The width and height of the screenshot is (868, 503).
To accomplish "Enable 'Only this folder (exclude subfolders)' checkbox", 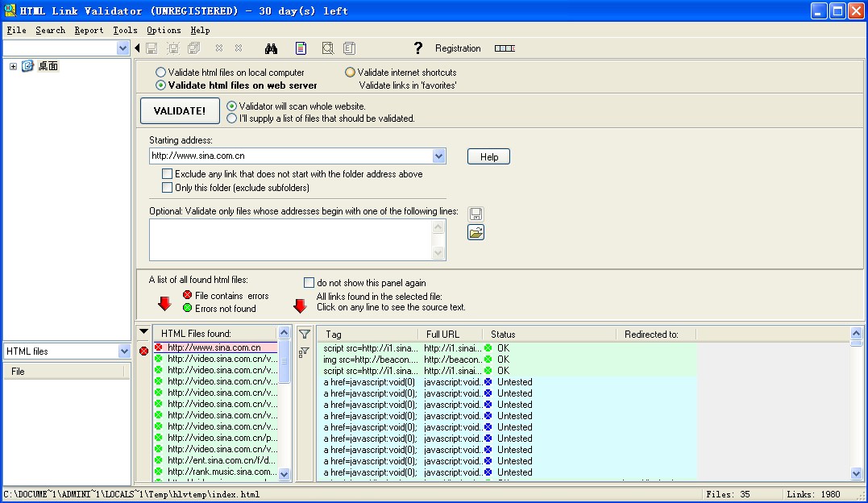I will (167, 188).
